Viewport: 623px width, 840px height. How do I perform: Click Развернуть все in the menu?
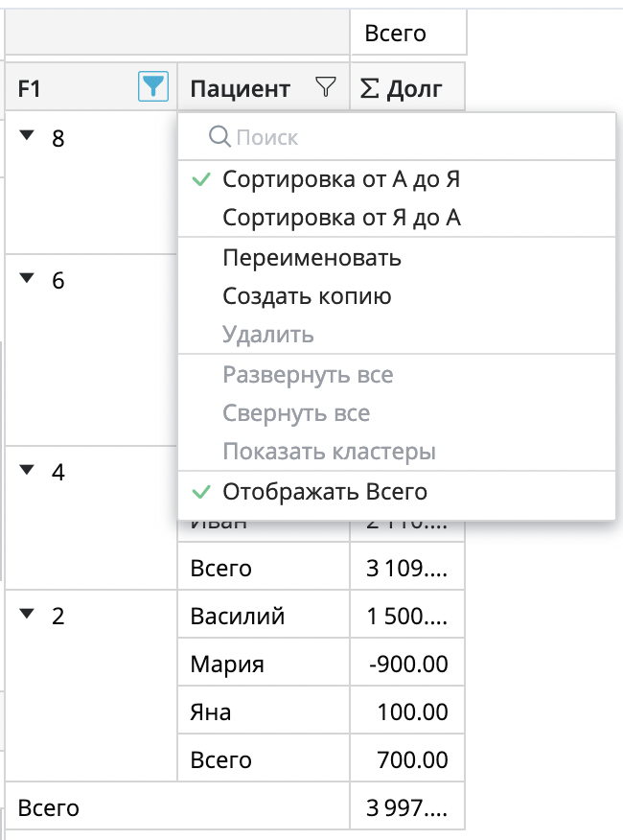pyautogui.click(x=308, y=374)
